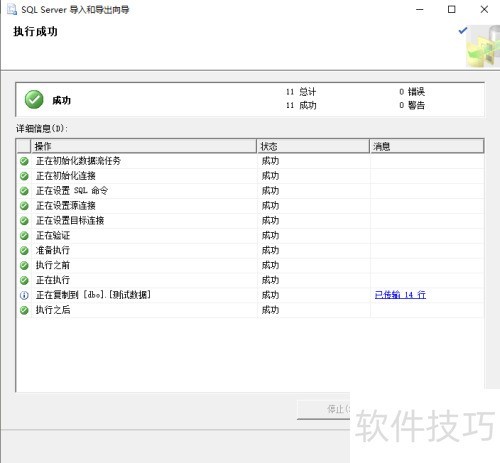The image size is (500, 463).
Task: Open the 已传输 14 行 message link
Action: pos(400,295)
